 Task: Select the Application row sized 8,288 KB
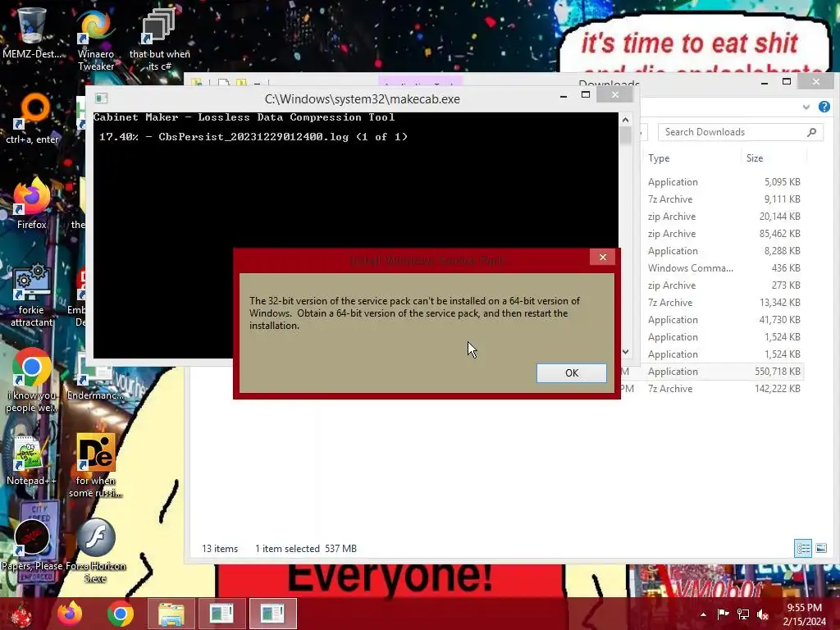(724, 251)
